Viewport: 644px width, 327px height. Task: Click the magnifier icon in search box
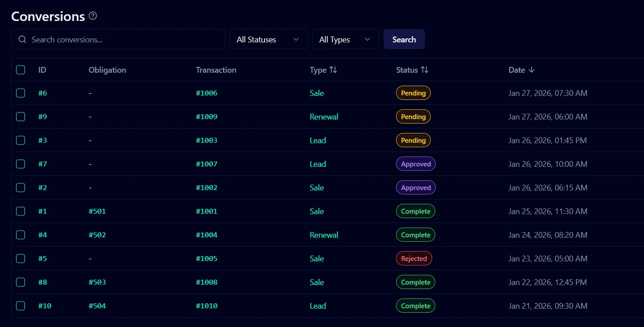[x=22, y=40]
